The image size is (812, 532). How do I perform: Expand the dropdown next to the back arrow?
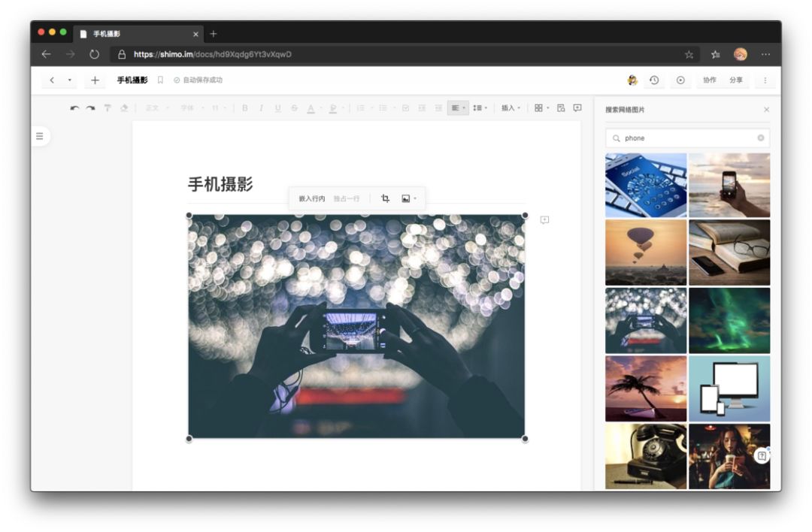pos(69,80)
